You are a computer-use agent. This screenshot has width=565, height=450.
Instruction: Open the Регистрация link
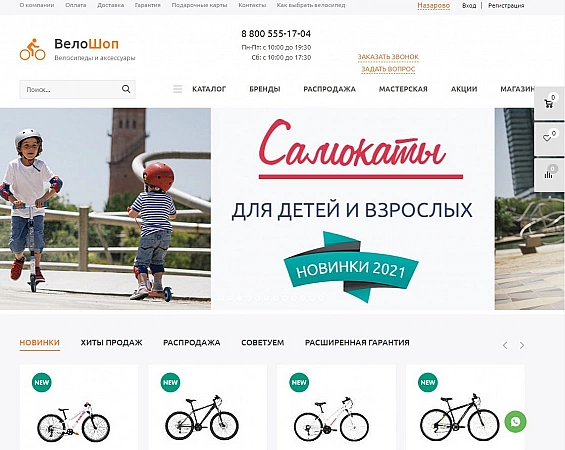(x=506, y=5)
